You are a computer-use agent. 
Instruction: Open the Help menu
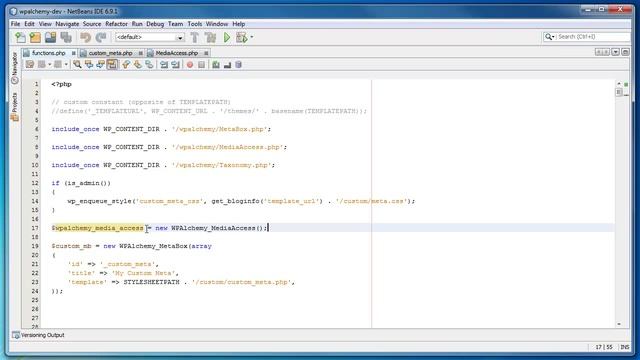[239, 24]
